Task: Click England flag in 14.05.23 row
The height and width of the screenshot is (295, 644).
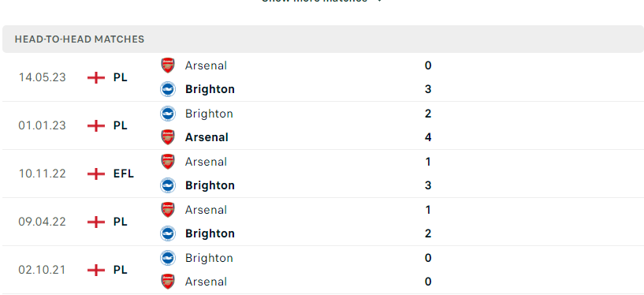Action: pyautogui.click(x=96, y=77)
